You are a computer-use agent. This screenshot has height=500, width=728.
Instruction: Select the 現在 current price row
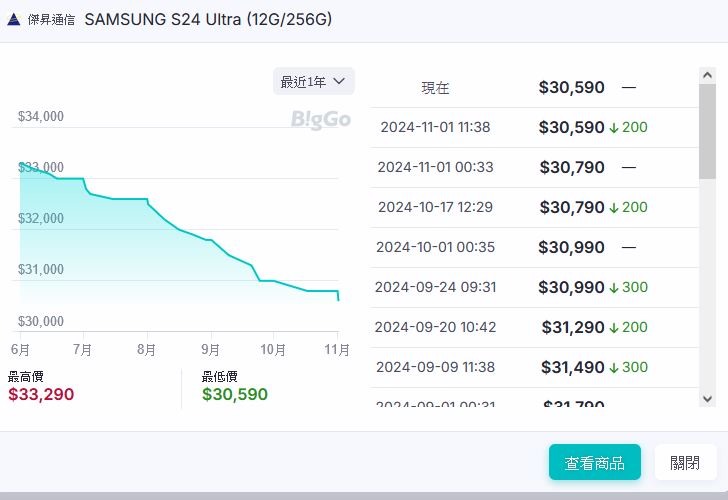point(534,88)
